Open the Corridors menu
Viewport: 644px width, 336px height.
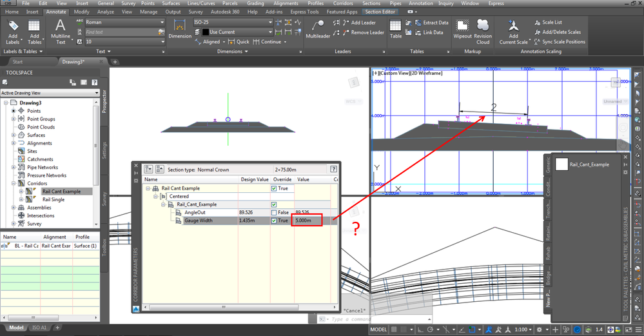point(343,3)
